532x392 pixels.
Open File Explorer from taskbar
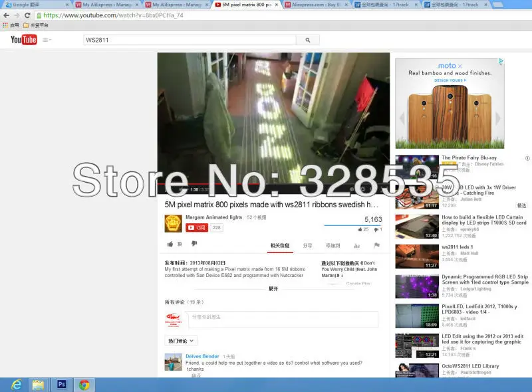click(38, 385)
